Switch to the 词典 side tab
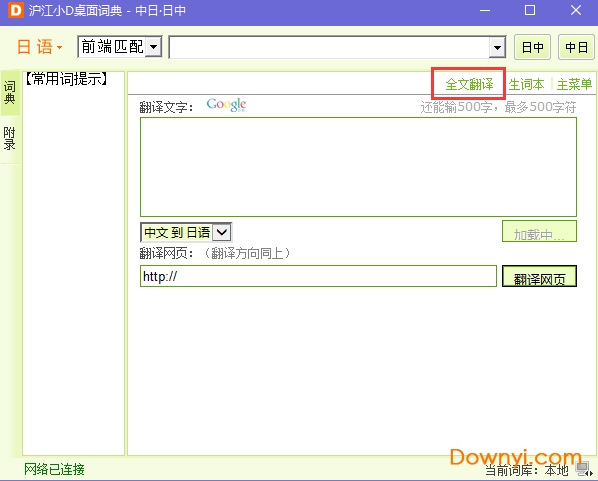This screenshot has height=481, width=598. tap(10, 93)
